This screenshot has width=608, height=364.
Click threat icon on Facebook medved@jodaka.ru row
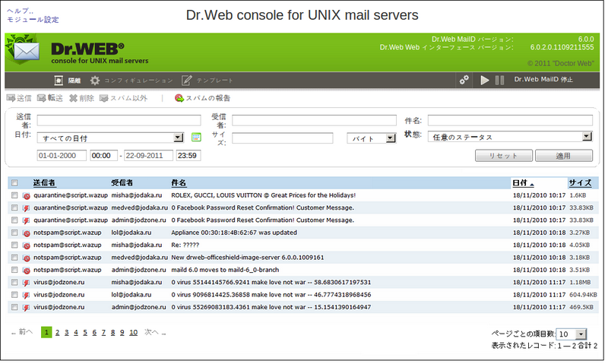(27, 208)
